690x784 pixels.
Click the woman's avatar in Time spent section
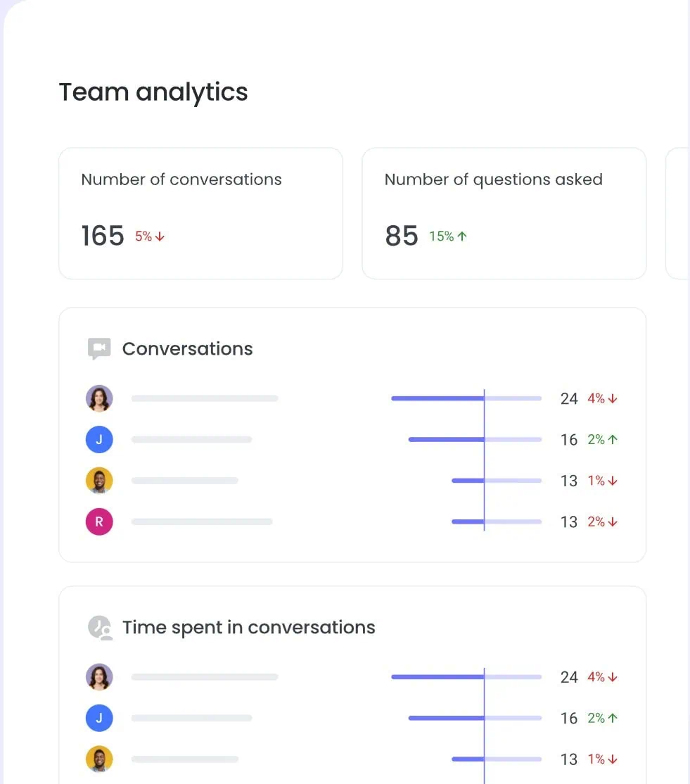click(99, 677)
